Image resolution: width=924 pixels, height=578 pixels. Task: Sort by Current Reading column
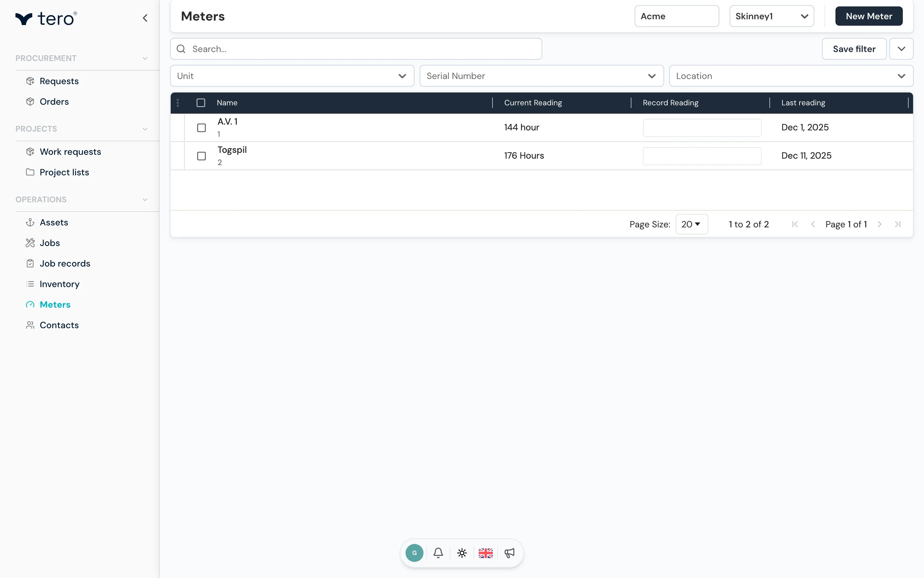(x=533, y=103)
